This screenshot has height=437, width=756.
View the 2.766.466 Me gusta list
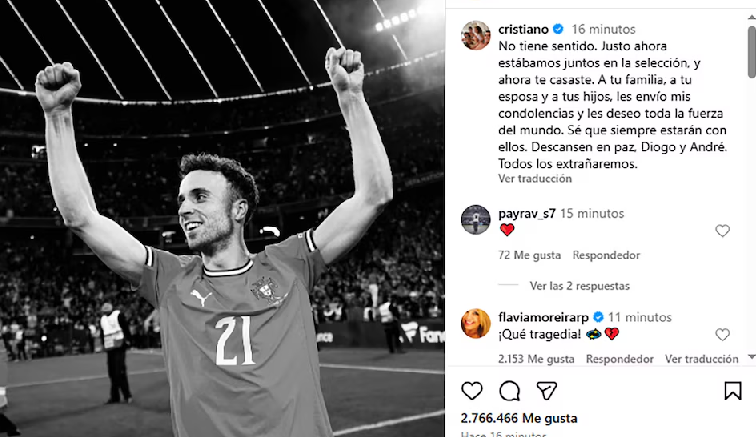point(519,418)
